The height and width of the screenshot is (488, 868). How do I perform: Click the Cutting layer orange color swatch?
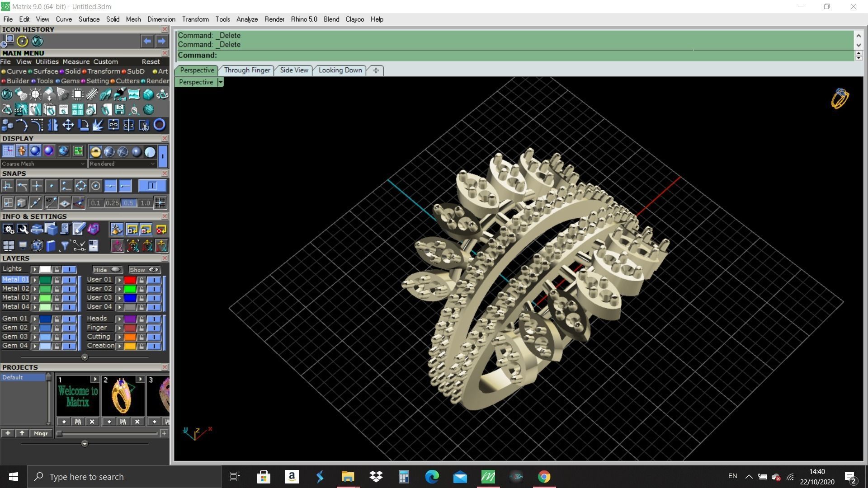click(x=130, y=337)
